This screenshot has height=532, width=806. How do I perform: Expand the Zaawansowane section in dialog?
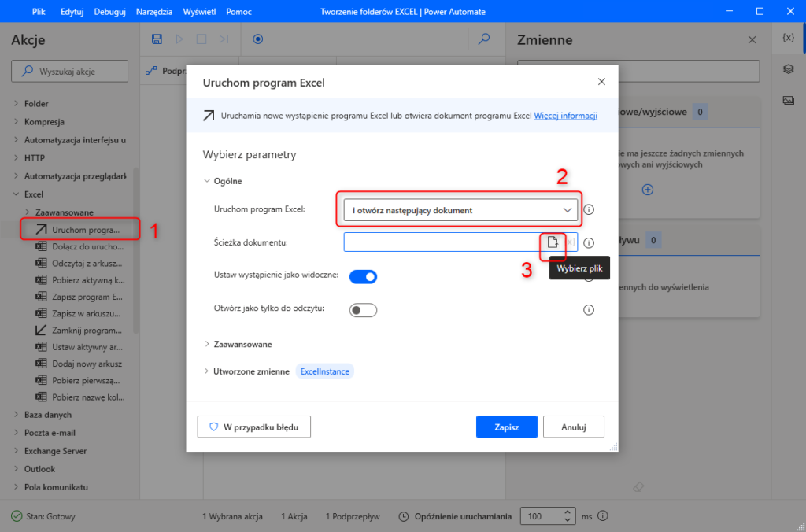pyautogui.click(x=242, y=344)
